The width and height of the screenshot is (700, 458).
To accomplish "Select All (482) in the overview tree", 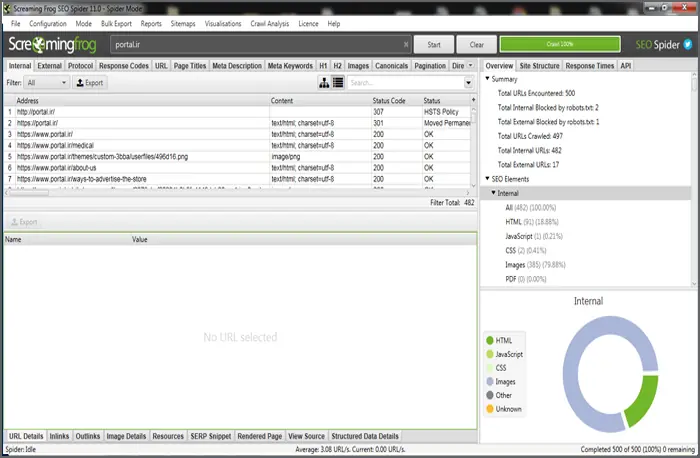I will (530, 208).
